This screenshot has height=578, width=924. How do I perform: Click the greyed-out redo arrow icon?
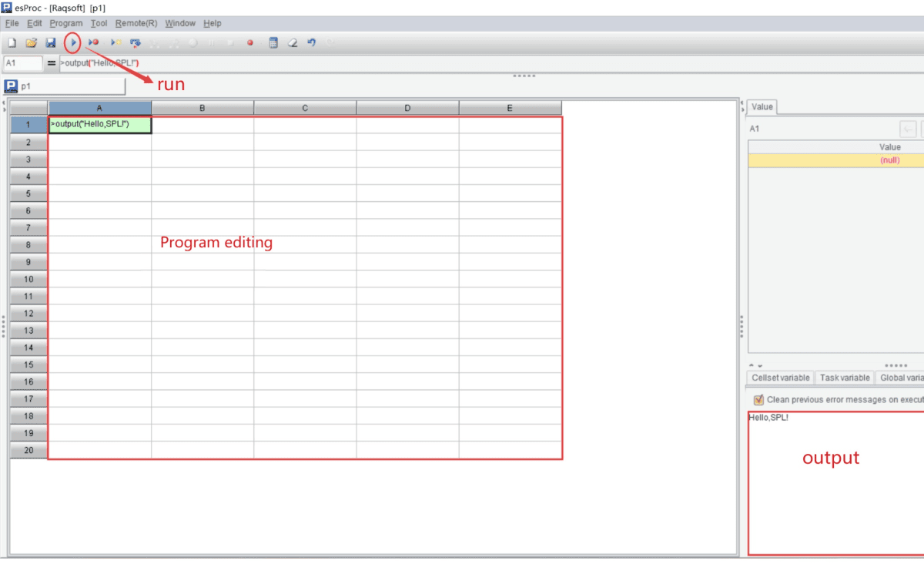[330, 43]
